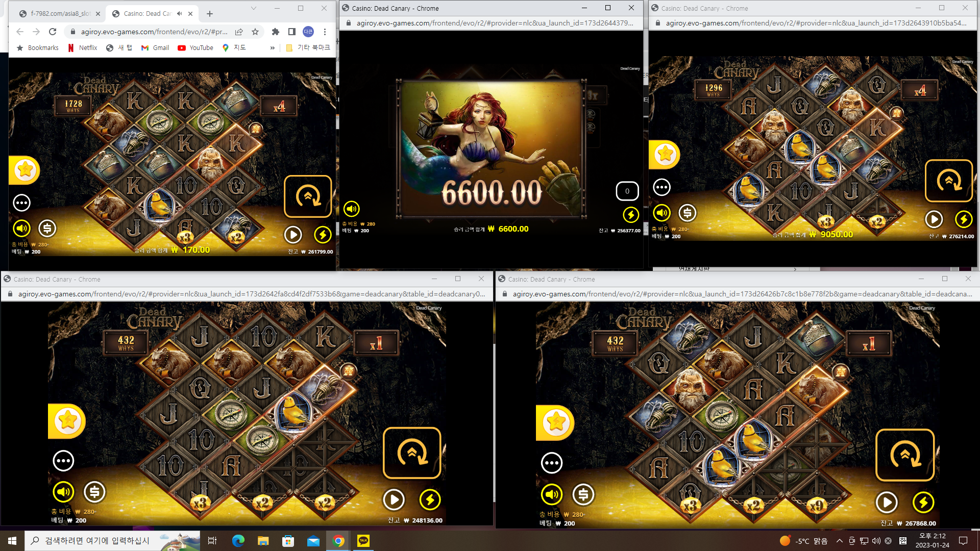Open three-dot menu in 267868.00 balance game
980x551 pixels.
click(x=552, y=463)
